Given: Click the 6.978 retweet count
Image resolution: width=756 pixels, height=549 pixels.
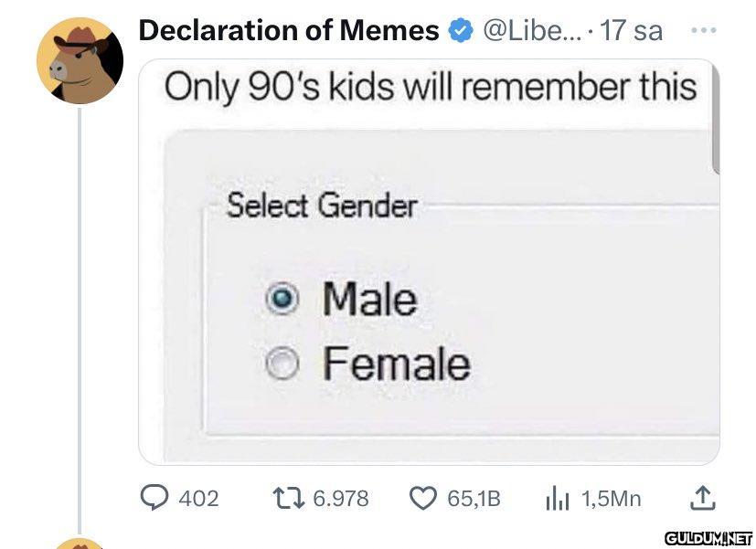Looking at the screenshot, I should point(340,499).
